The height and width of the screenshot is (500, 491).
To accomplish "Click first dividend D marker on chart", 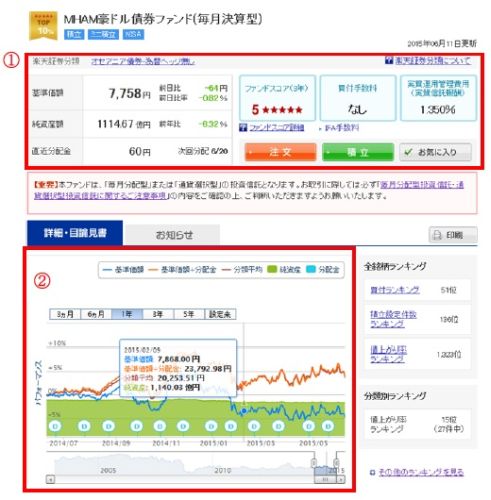I will click(x=55, y=426).
